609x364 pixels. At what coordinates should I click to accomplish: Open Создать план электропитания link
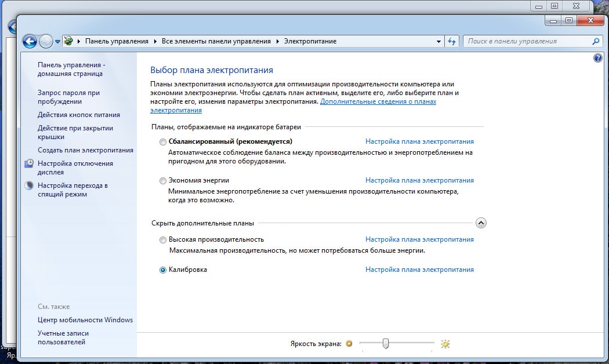coord(85,150)
